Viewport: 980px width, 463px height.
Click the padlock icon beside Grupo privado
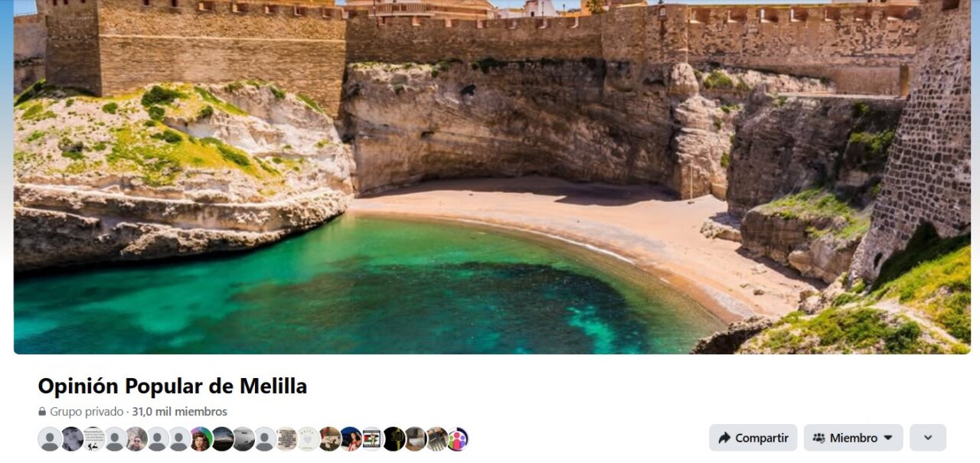coord(42,412)
